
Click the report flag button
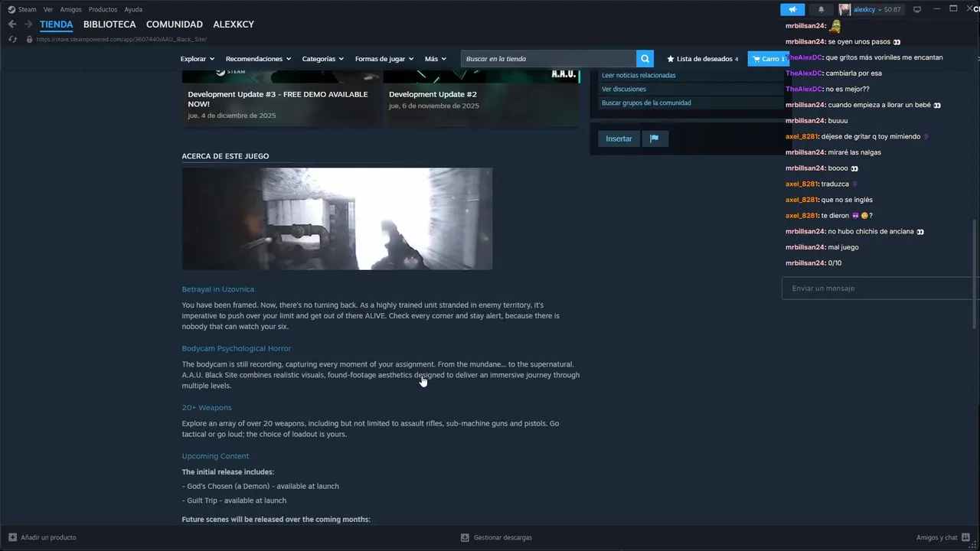coord(655,139)
